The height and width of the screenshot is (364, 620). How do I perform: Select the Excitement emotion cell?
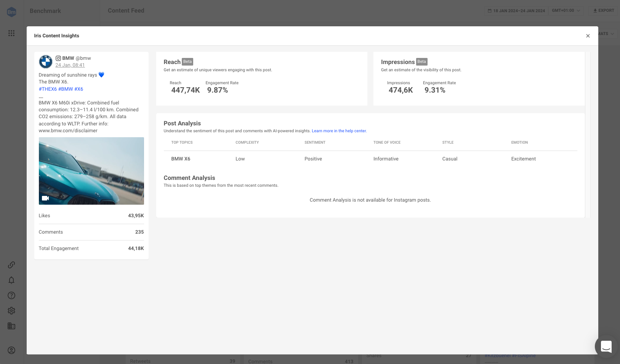(523, 159)
